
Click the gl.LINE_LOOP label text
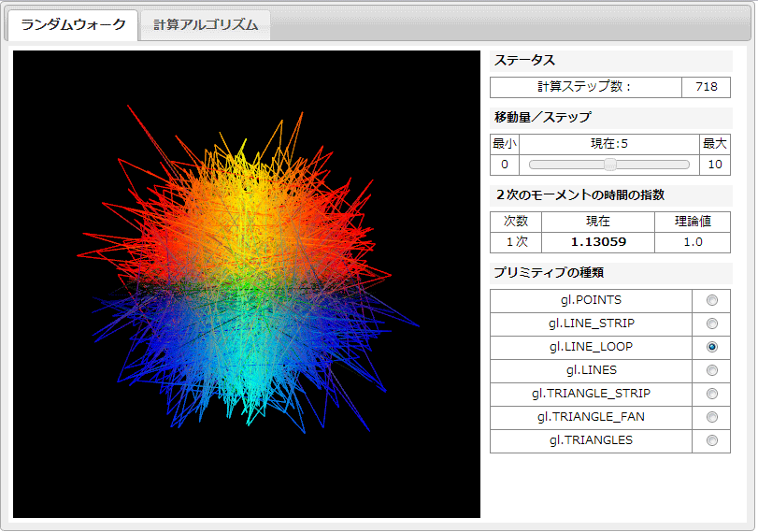pos(591,347)
